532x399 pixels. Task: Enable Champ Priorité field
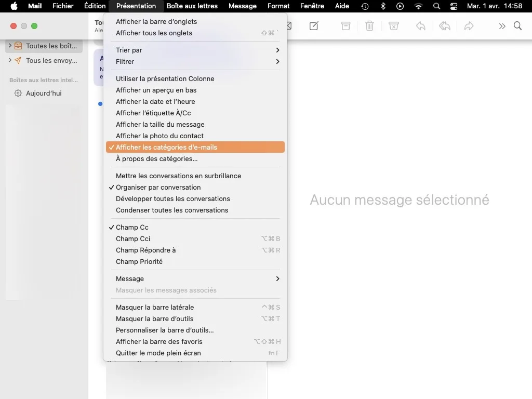pyautogui.click(x=195, y=262)
